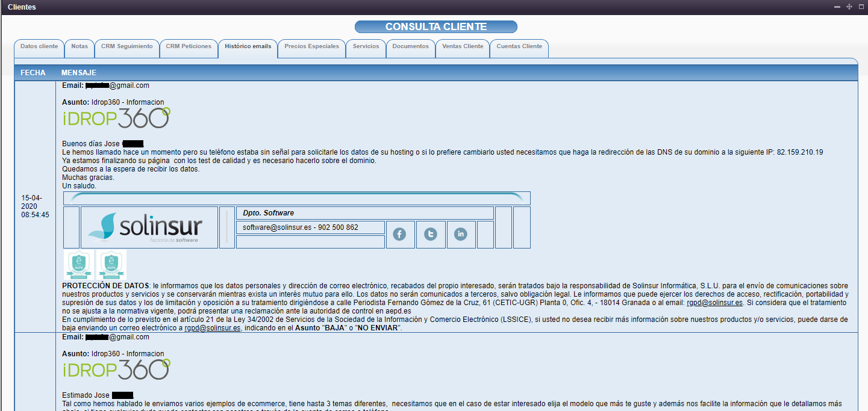Click the iDROP360 logo in the 15-04-2020 email
Screen dimensions: 868x411
click(x=117, y=118)
